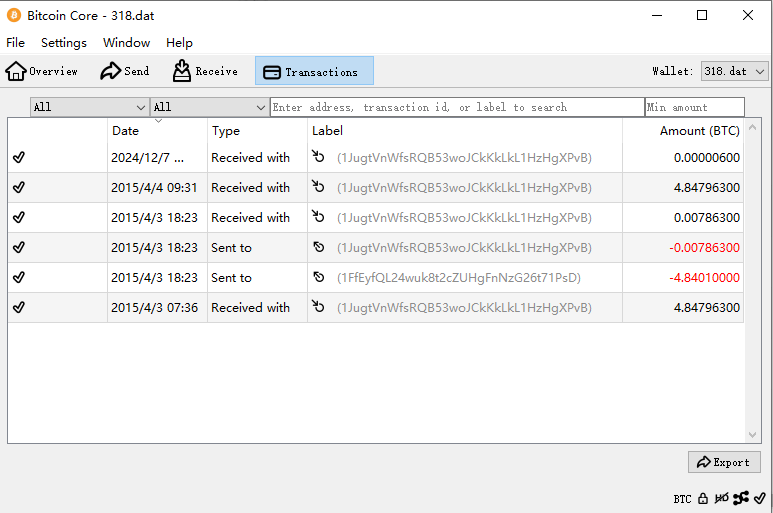Click confirmed checkmark of the 2024/12/7 transaction
The height and width of the screenshot is (513, 773).
coord(19,158)
